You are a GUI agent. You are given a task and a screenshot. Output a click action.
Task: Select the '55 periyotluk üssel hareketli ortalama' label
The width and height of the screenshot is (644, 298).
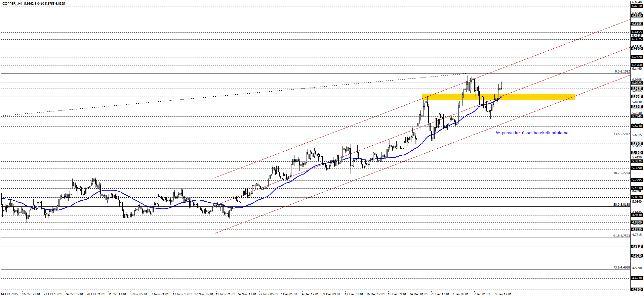(x=532, y=133)
